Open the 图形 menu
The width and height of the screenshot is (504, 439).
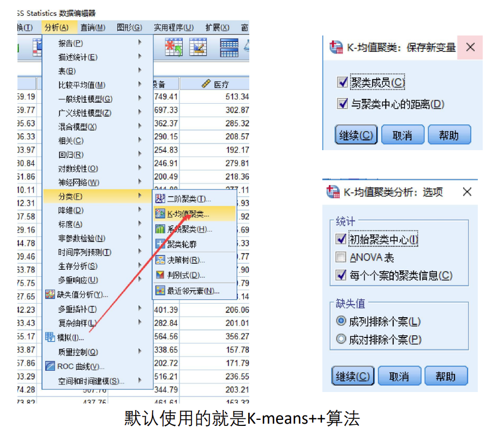coord(129,28)
